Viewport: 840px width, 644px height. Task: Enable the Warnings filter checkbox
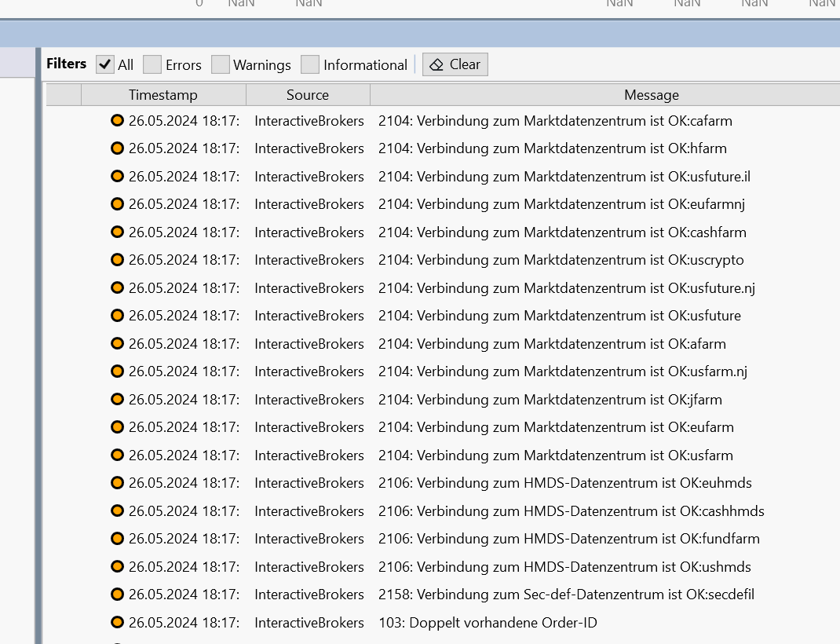[221, 64]
